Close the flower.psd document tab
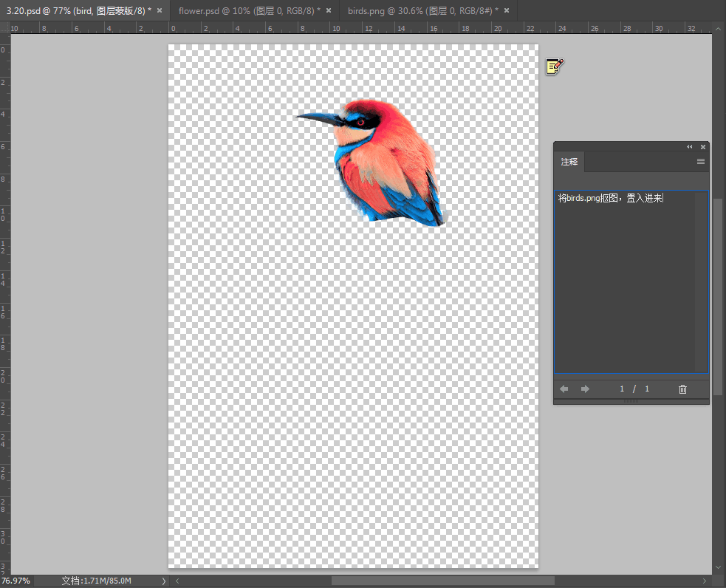 329,10
